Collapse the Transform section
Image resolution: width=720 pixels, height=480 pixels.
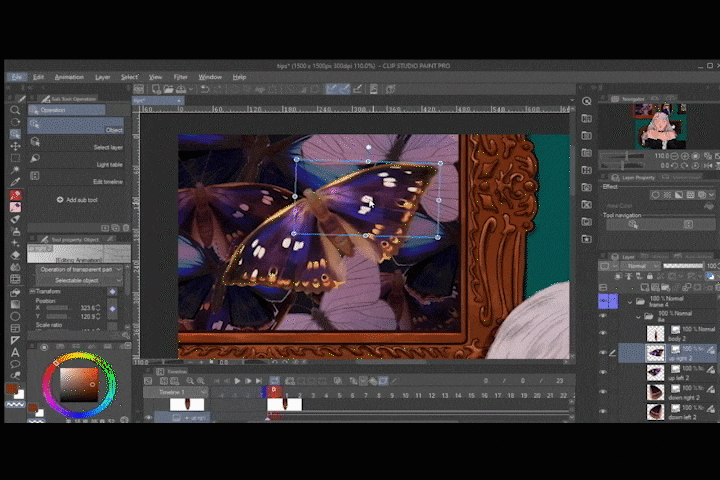(x=33, y=292)
